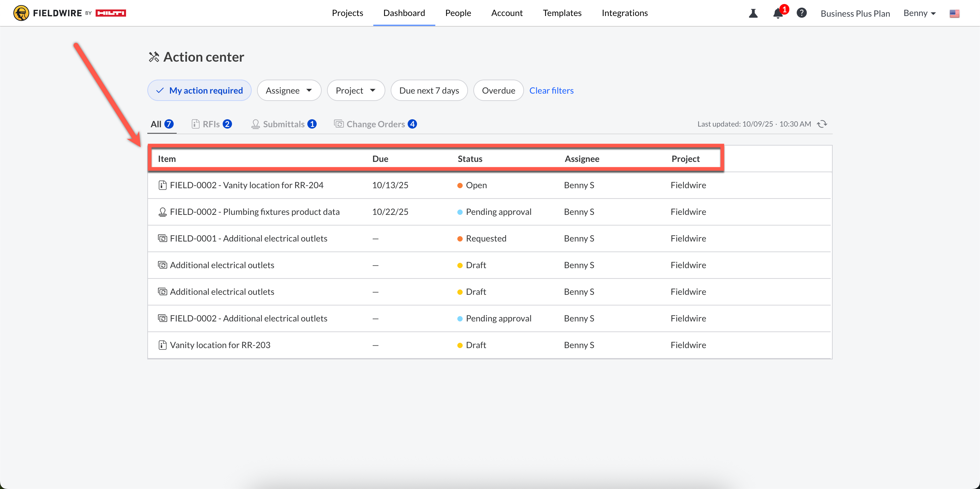
Task: Go to the Templates menu
Action: tap(562, 13)
